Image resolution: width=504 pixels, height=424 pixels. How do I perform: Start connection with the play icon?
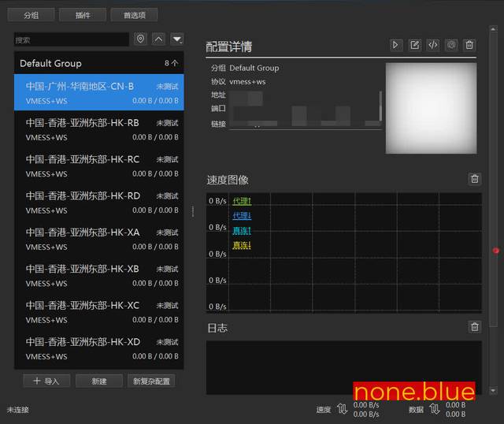pyautogui.click(x=396, y=46)
